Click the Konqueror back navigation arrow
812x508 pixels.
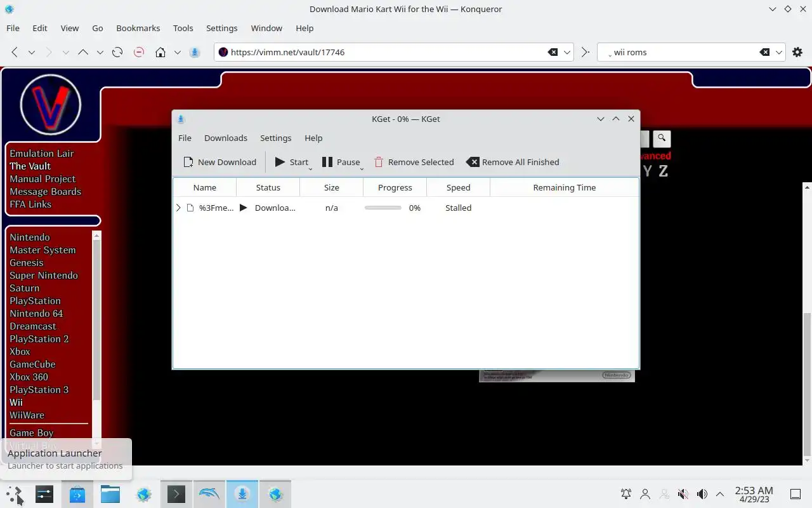15,52
